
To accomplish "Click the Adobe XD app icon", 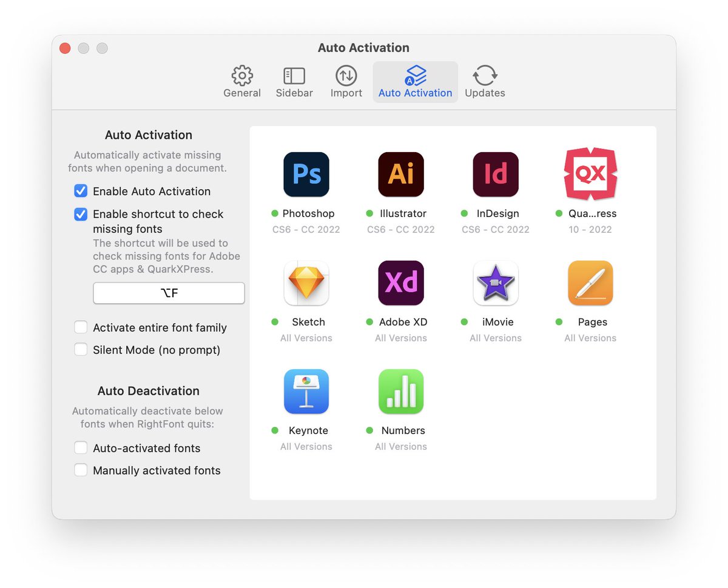I will pos(401,283).
